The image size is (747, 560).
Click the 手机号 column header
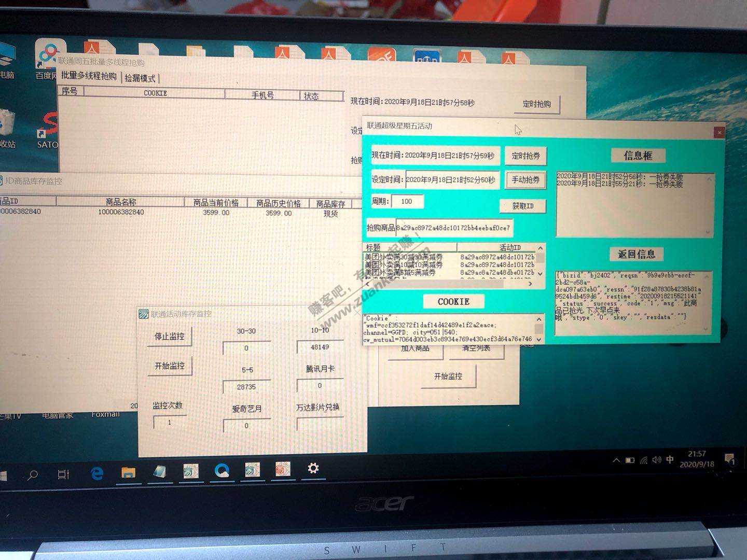pyautogui.click(x=262, y=95)
